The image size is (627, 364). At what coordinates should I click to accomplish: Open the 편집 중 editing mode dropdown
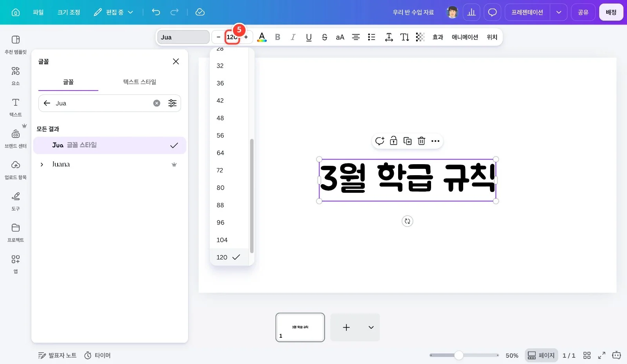tap(114, 12)
